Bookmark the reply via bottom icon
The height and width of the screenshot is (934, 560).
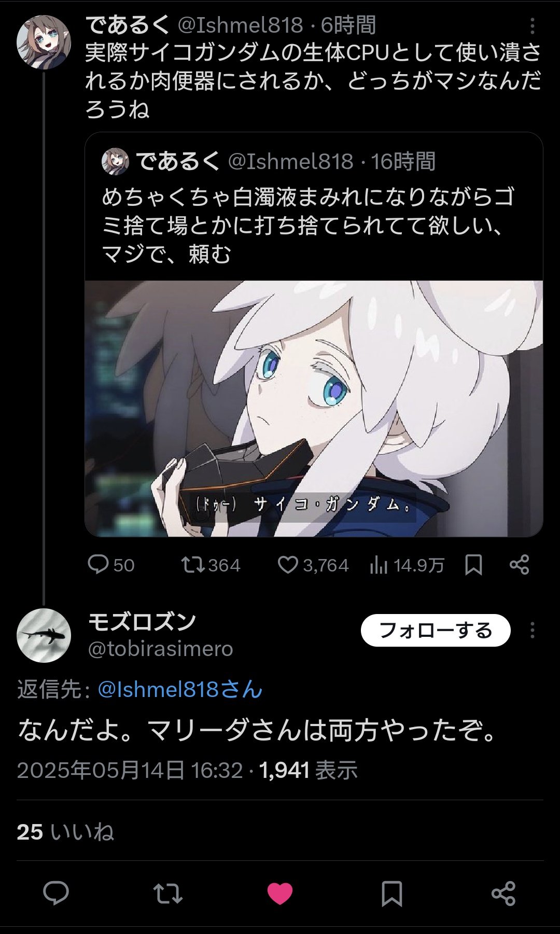(391, 893)
